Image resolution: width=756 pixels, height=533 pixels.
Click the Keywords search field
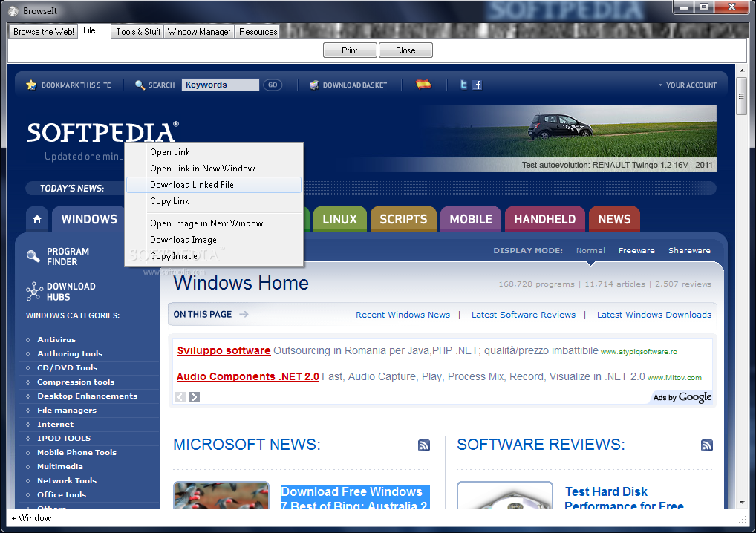(x=221, y=85)
